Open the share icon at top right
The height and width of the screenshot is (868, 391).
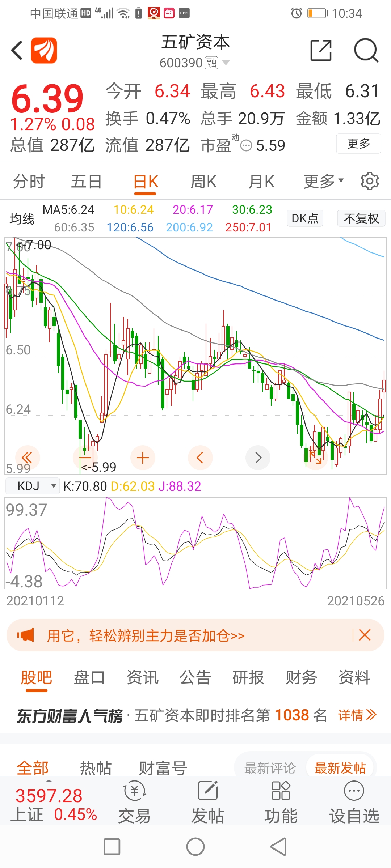click(321, 50)
